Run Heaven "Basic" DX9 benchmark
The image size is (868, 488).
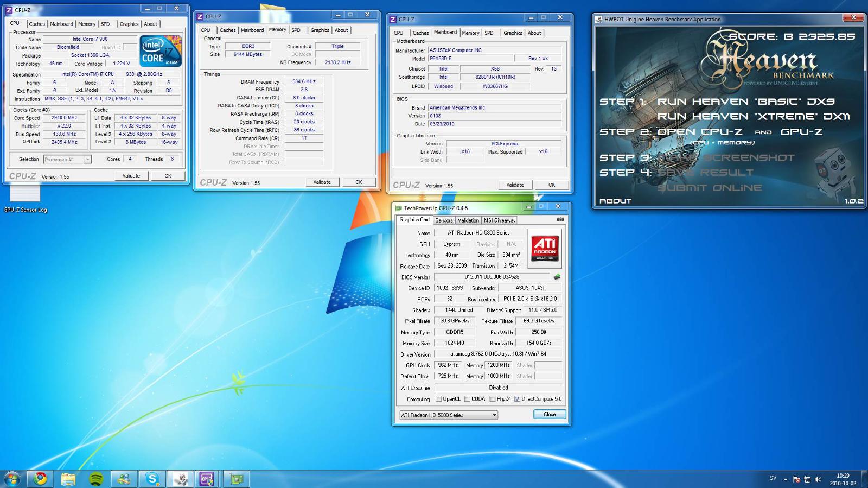tap(746, 102)
